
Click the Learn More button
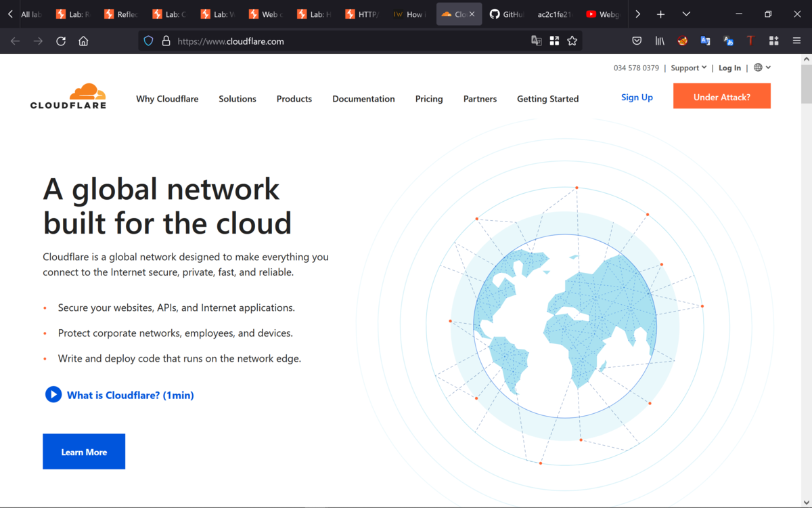point(84,451)
